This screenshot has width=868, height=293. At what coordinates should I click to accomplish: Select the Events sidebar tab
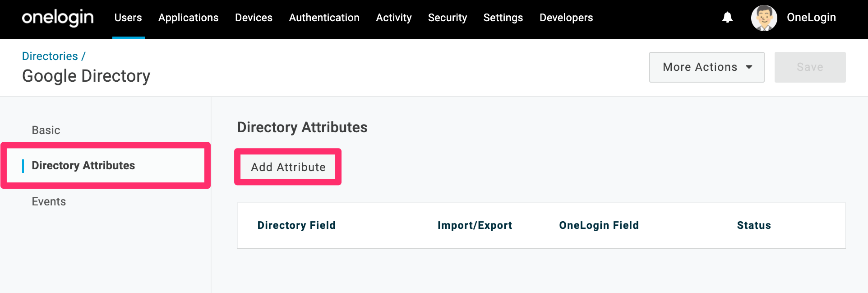coord(49,201)
